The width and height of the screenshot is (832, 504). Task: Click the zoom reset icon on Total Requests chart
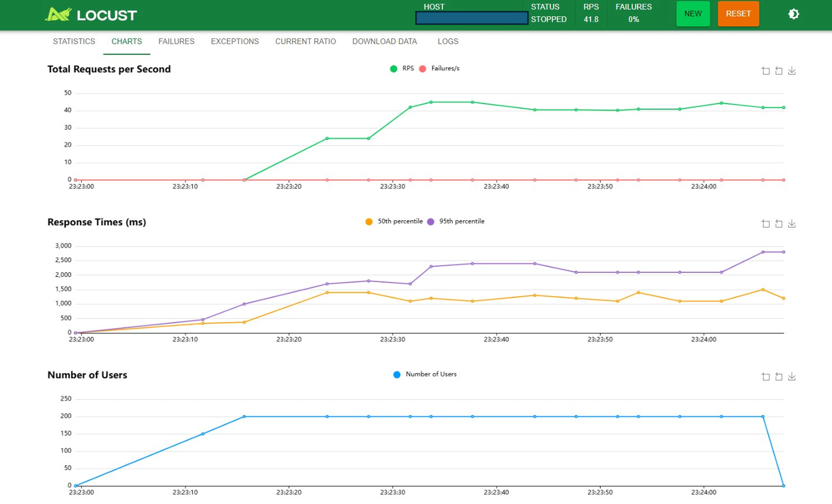779,71
